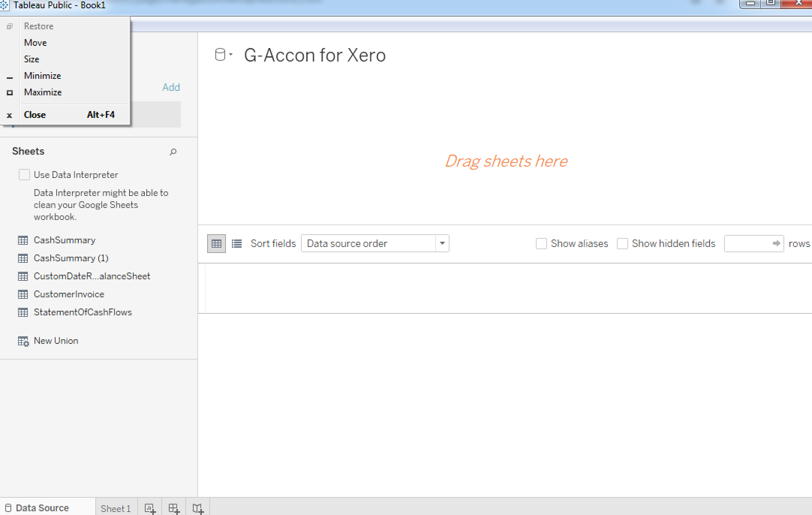
Task: Click the Add connection link
Action: tap(171, 87)
